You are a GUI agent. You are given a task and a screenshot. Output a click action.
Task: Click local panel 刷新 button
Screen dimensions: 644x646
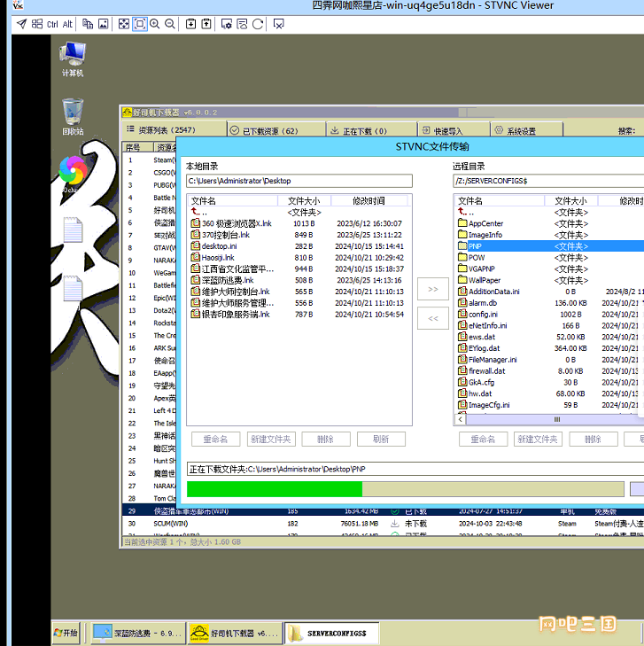pyautogui.click(x=381, y=440)
